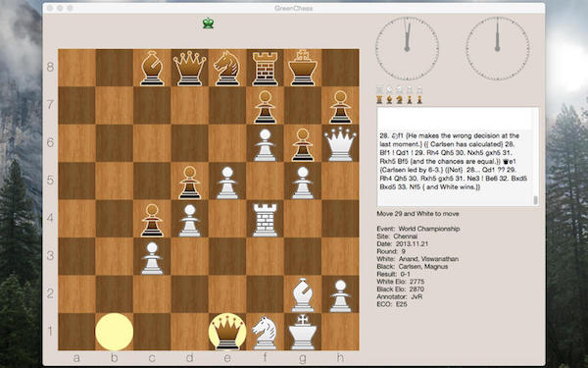Click the highlighted b1 square
This screenshot has width=588, height=368.
point(115,332)
